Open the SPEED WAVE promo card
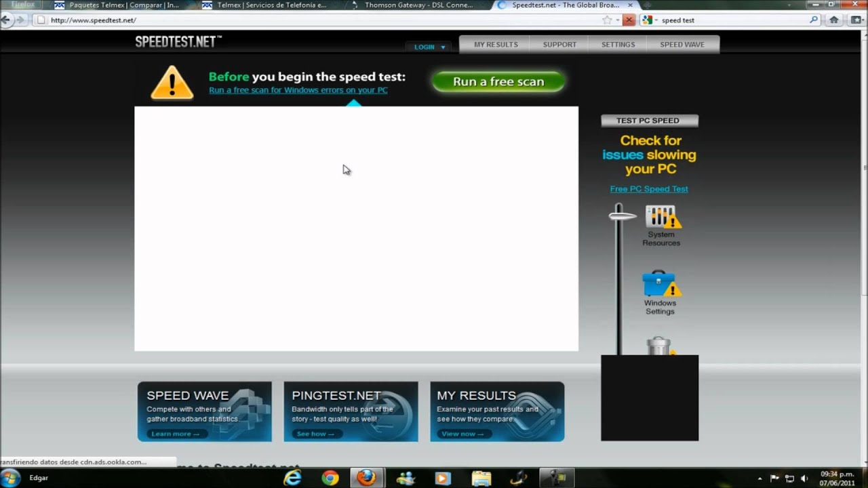The image size is (868, 488). click(x=205, y=411)
